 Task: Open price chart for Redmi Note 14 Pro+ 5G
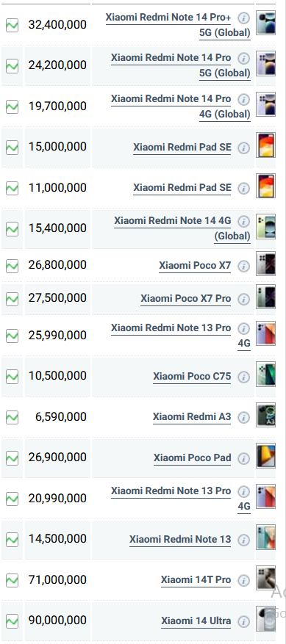coord(12,25)
